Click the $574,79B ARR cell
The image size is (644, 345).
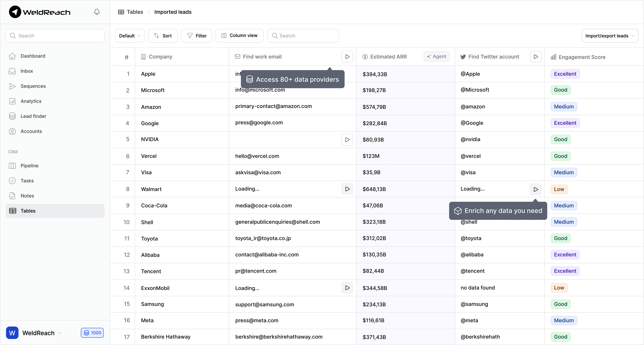click(406, 107)
